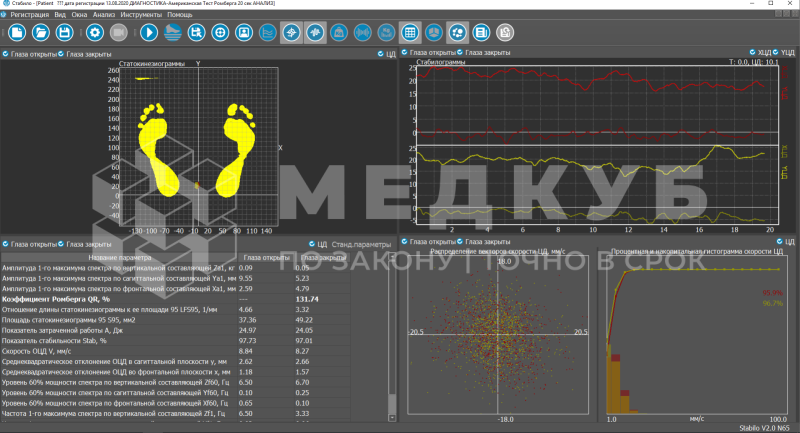The image size is (800, 433).
Task: Open the Анализ menu
Action: click(104, 15)
